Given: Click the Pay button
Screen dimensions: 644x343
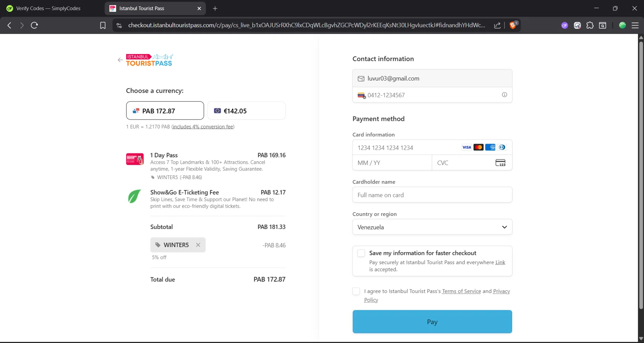Looking at the screenshot, I should [432, 322].
